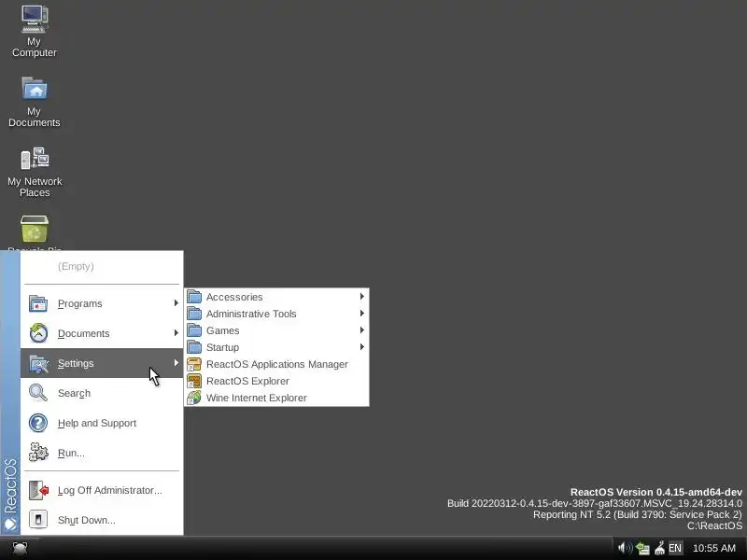The image size is (747, 560).
Task: Launch ReactOS Explorer from submenu
Action: click(276, 381)
